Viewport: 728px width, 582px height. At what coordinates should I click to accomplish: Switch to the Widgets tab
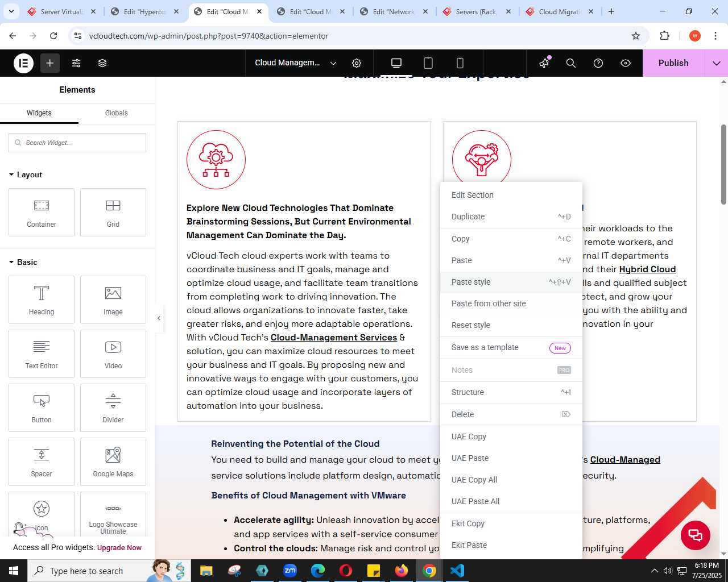tap(39, 113)
